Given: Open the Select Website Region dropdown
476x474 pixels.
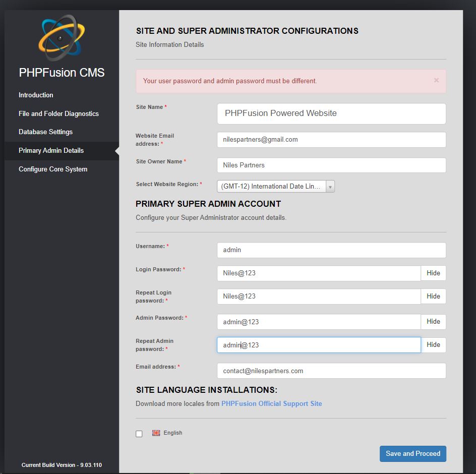Looking at the screenshot, I should pos(275,187).
